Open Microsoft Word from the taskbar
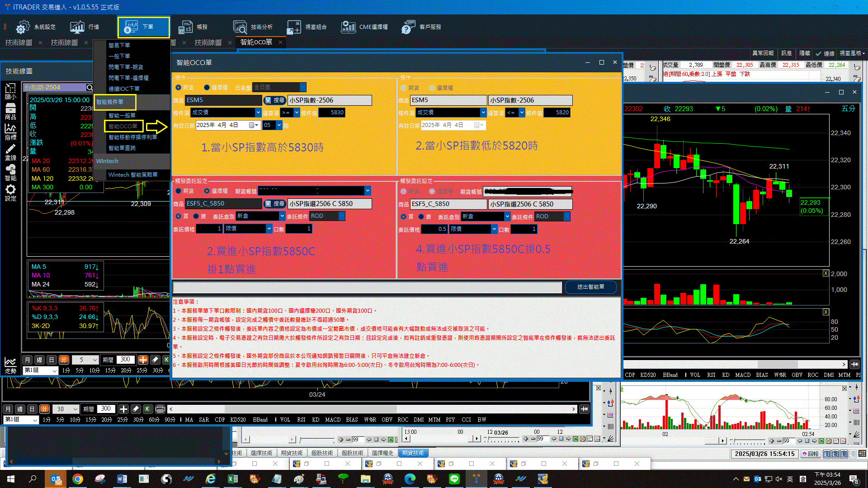The height and width of the screenshot is (488, 868). click(122, 479)
